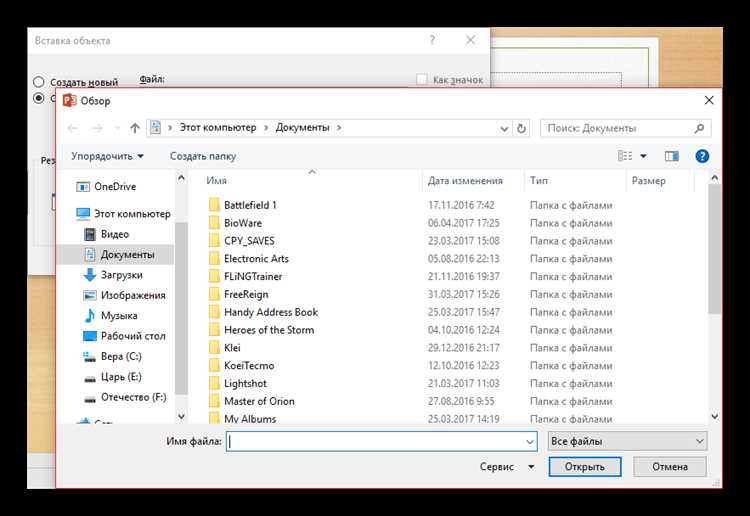Click the Back navigation arrow
The height and width of the screenshot is (516, 750).
tap(73, 128)
